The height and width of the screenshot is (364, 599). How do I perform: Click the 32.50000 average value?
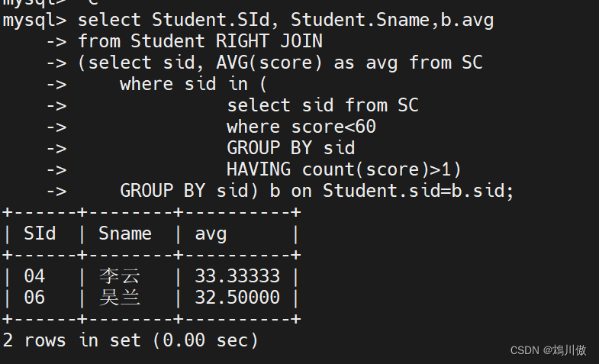tap(237, 298)
